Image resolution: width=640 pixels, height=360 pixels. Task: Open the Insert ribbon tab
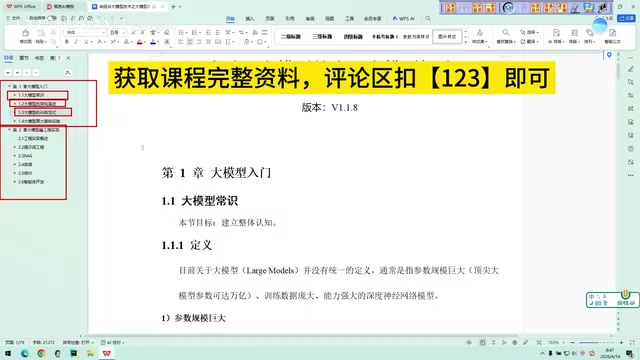(250, 18)
